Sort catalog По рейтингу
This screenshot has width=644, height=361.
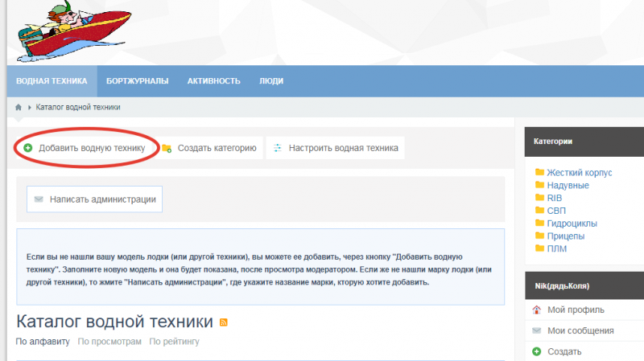174,342
